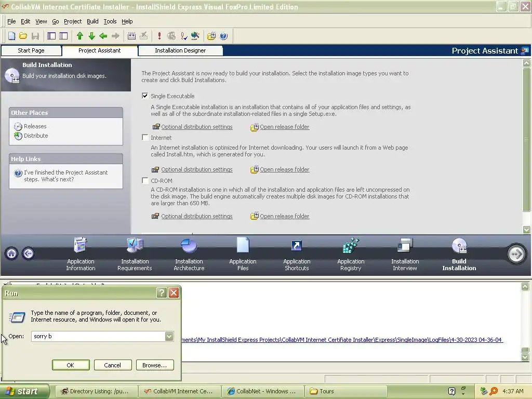Screen dimensions: 532x399
Task: Switch to the Installation Designer tab
Action: coord(180,50)
